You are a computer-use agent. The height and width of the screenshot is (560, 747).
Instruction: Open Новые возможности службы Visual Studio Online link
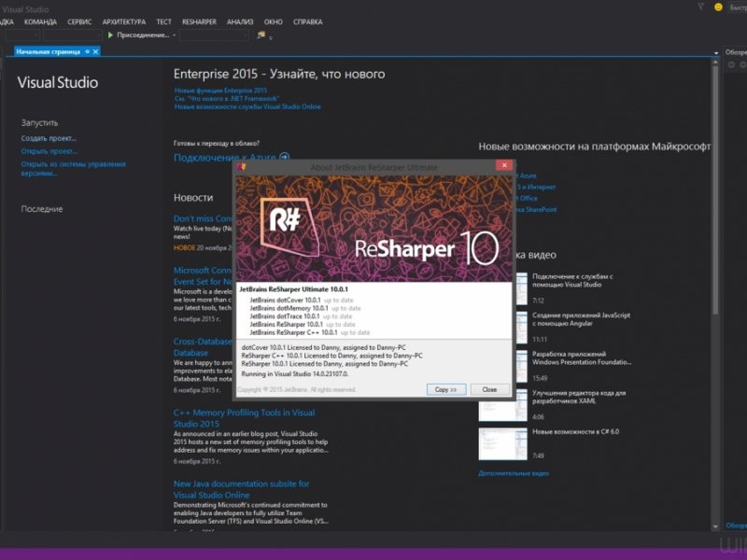click(x=247, y=106)
